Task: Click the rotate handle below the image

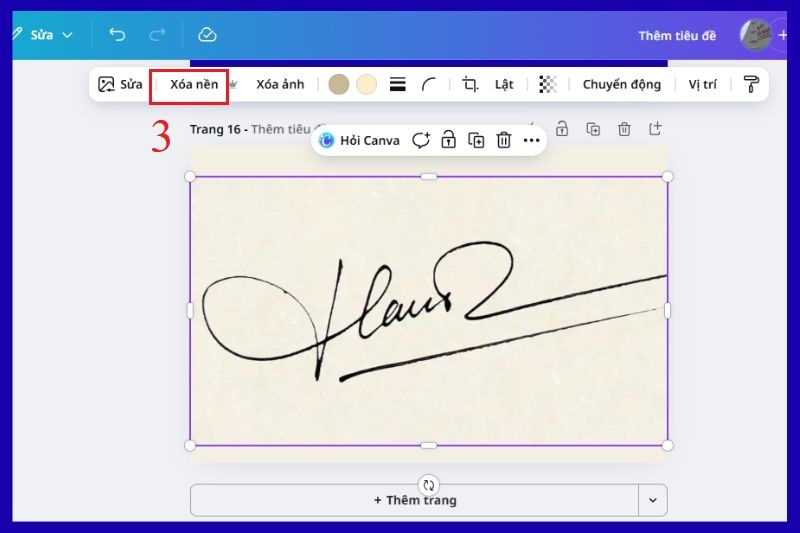Action: pos(429,485)
